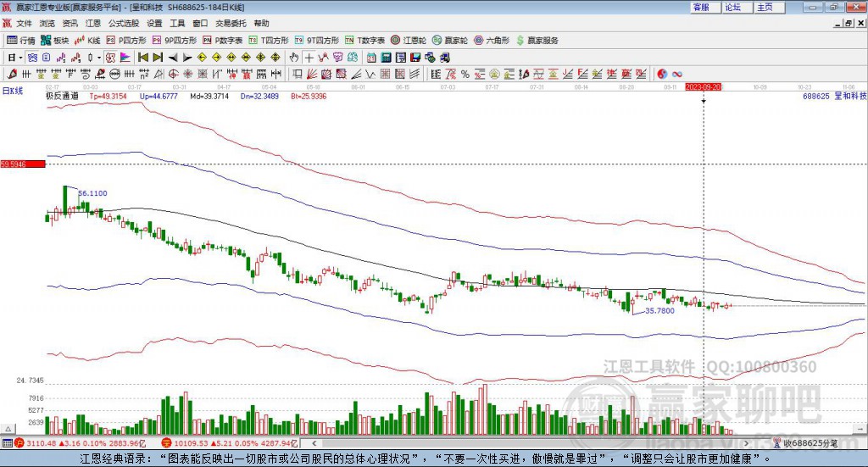Click the zigzag wave line tool
Image resolution: width=868 pixels, height=467 pixels.
370,74
